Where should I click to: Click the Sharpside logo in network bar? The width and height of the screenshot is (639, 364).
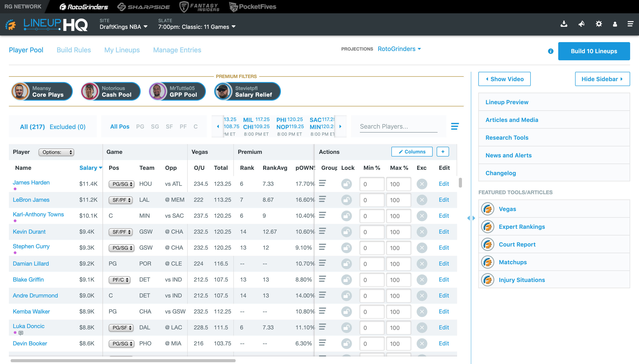click(x=144, y=7)
